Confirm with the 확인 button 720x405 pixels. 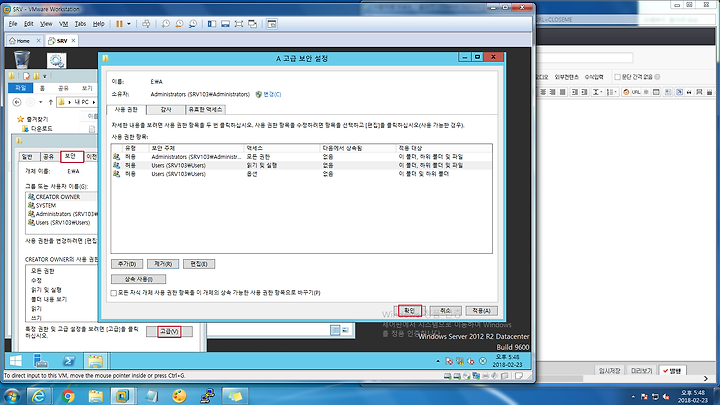pos(410,311)
